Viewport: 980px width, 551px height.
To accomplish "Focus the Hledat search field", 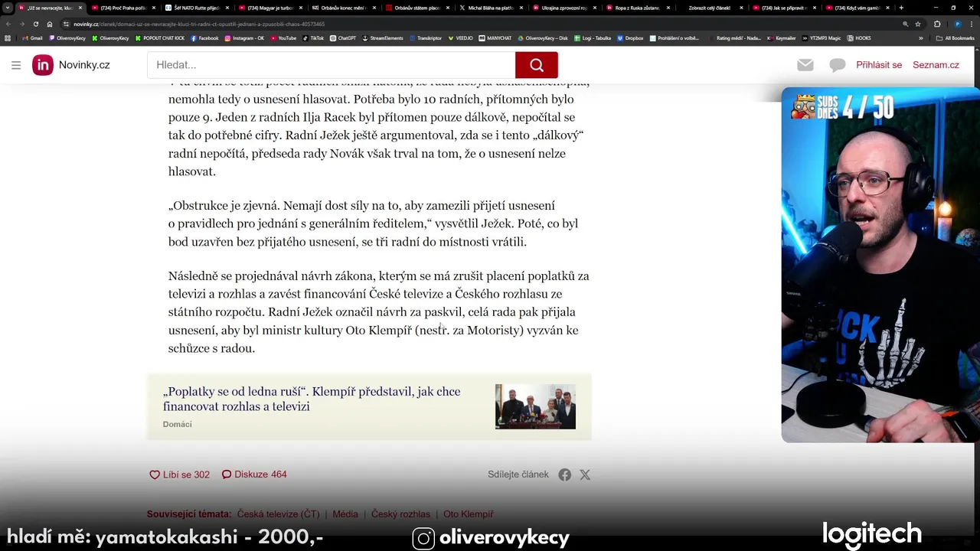I will pos(331,65).
